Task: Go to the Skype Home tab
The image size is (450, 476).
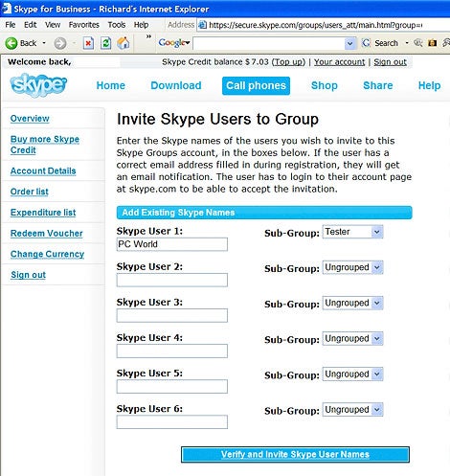Action: pos(111,85)
